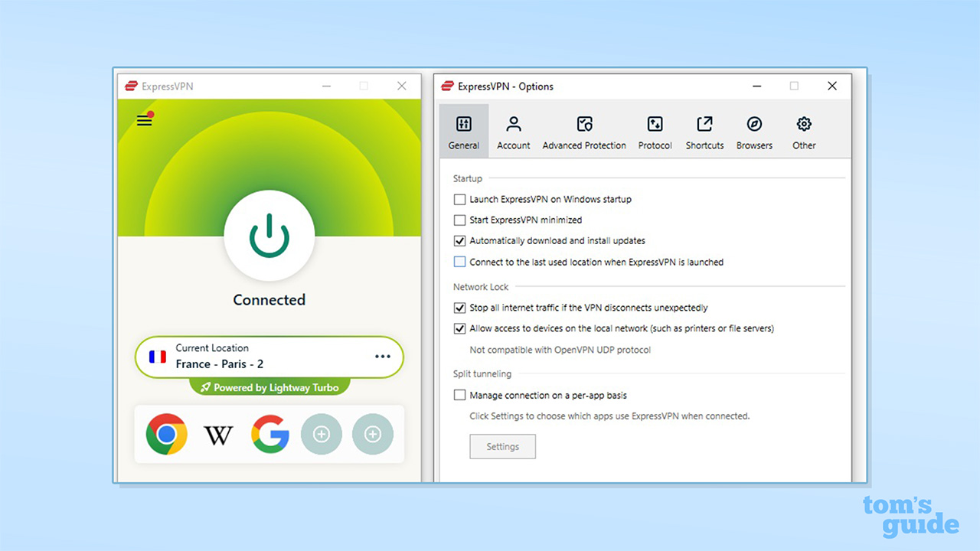The width and height of the screenshot is (980, 551).
Task: Enable Manage connection on a per-app basis
Action: (x=459, y=395)
